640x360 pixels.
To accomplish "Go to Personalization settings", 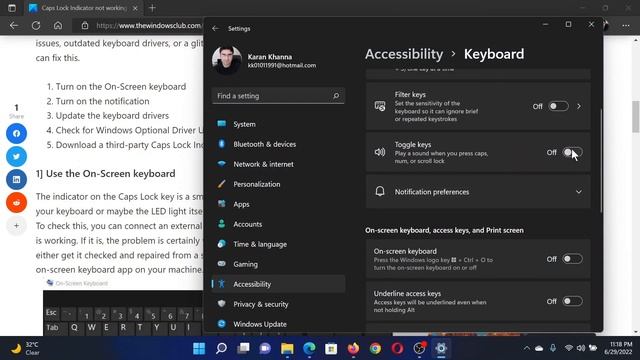I will [x=278, y=184].
